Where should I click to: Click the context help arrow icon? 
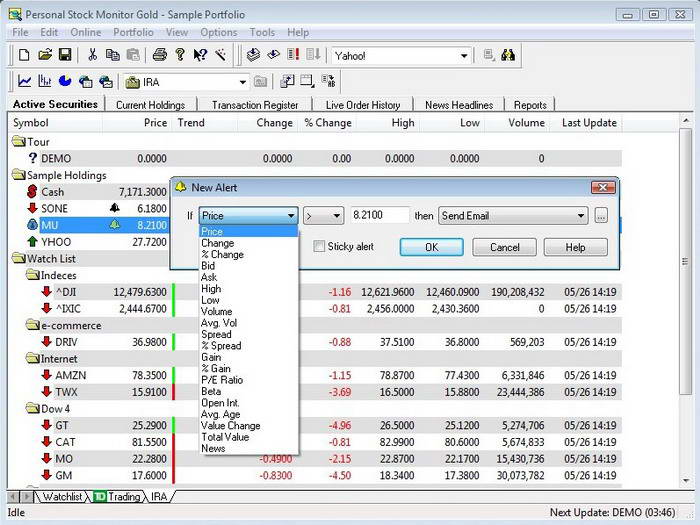coord(200,55)
